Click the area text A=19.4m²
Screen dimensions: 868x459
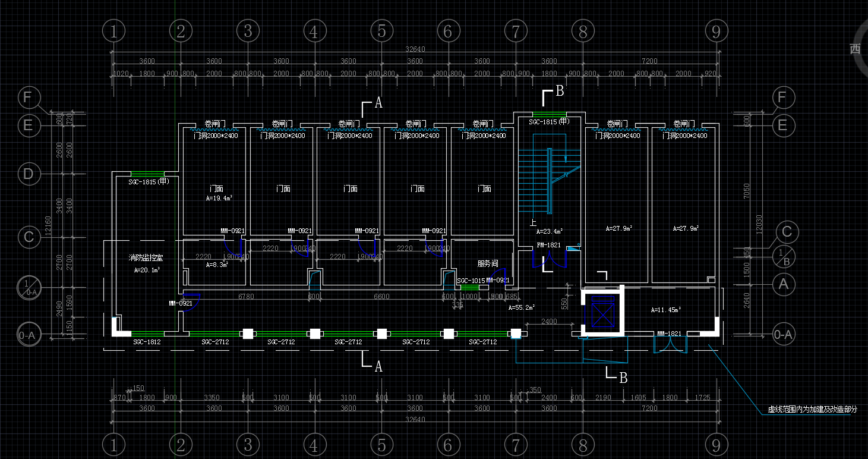click(219, 199)
